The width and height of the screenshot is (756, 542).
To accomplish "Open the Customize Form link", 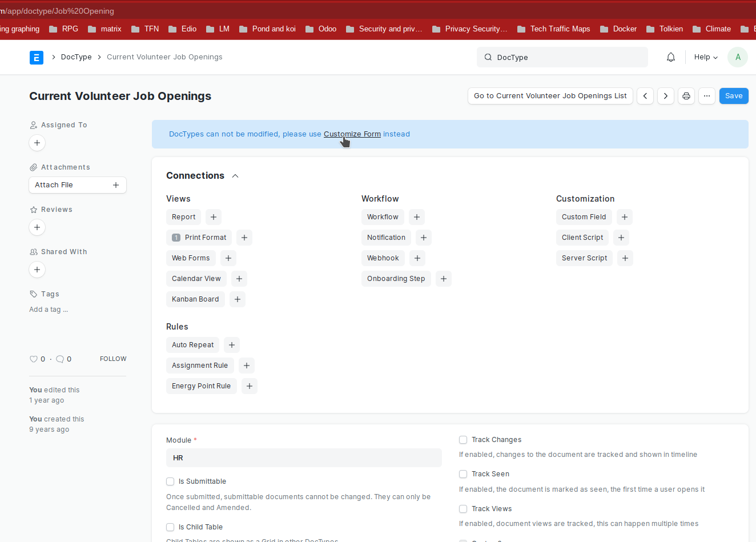I will pos(352,134).
